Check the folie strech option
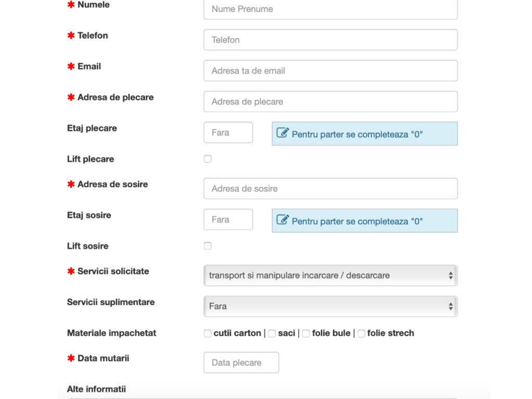Viewport: 532px width, 399px height. [361, 333]
